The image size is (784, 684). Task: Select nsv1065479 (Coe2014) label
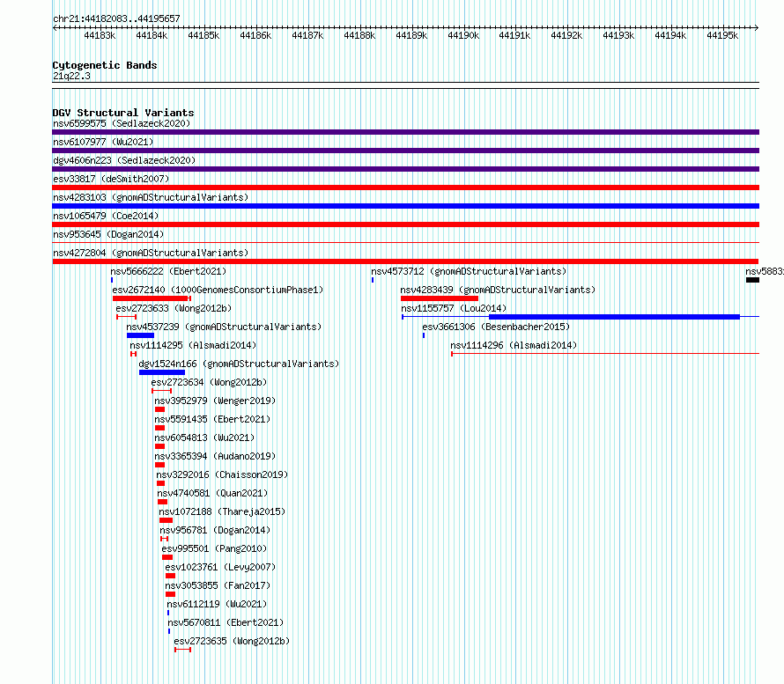(106, 216)
